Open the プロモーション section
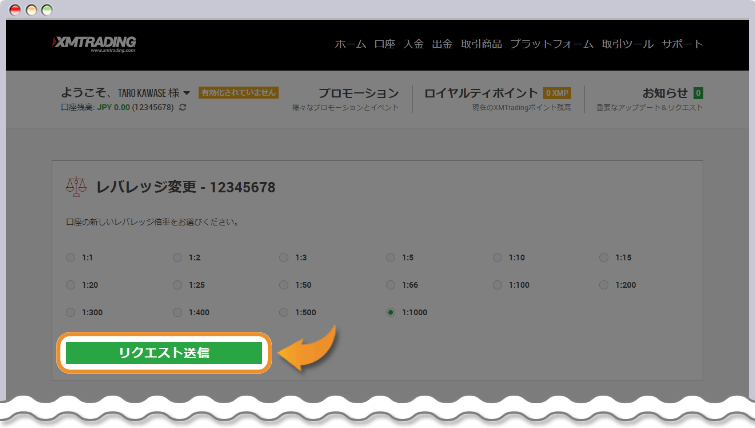755x428 pixels. click(358, 93)
